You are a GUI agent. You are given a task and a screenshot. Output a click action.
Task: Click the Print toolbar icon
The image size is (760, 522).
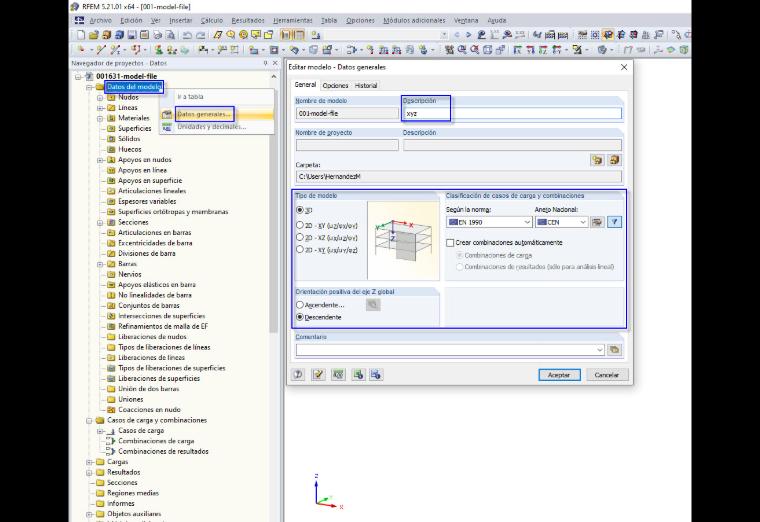[x=158, y=35]
